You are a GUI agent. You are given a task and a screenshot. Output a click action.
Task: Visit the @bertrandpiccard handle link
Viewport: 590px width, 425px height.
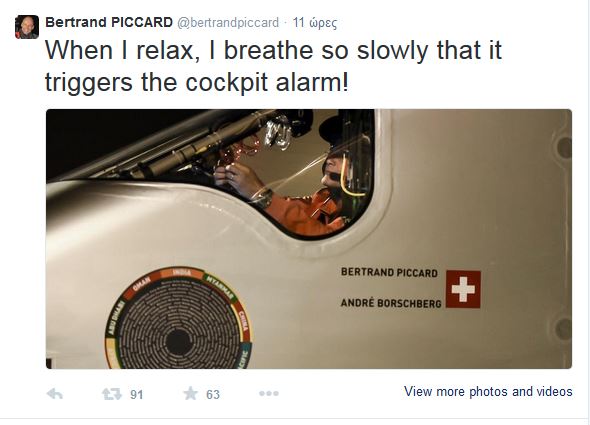228,23
